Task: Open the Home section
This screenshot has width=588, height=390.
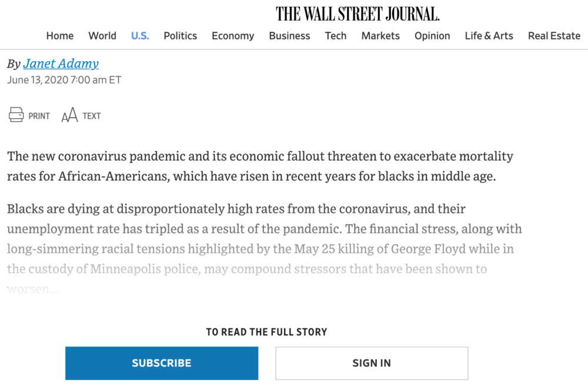Action: [x=60, y=36]
